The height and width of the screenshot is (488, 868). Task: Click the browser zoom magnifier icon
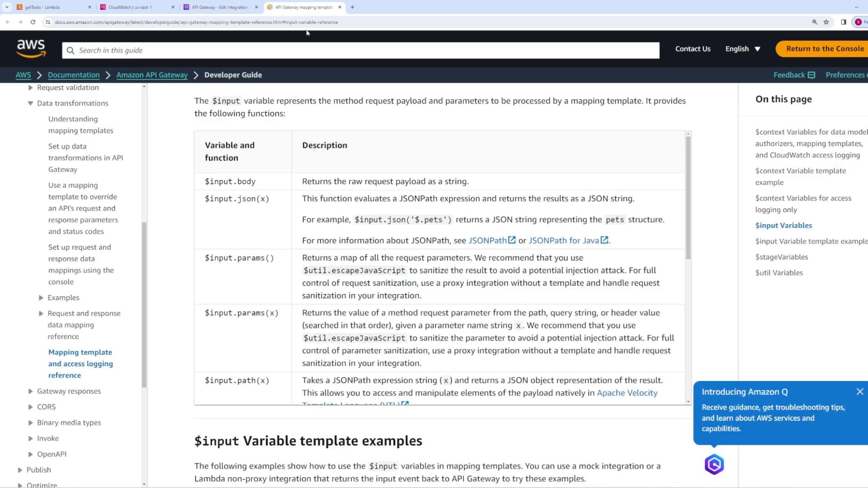pos(815,22)
